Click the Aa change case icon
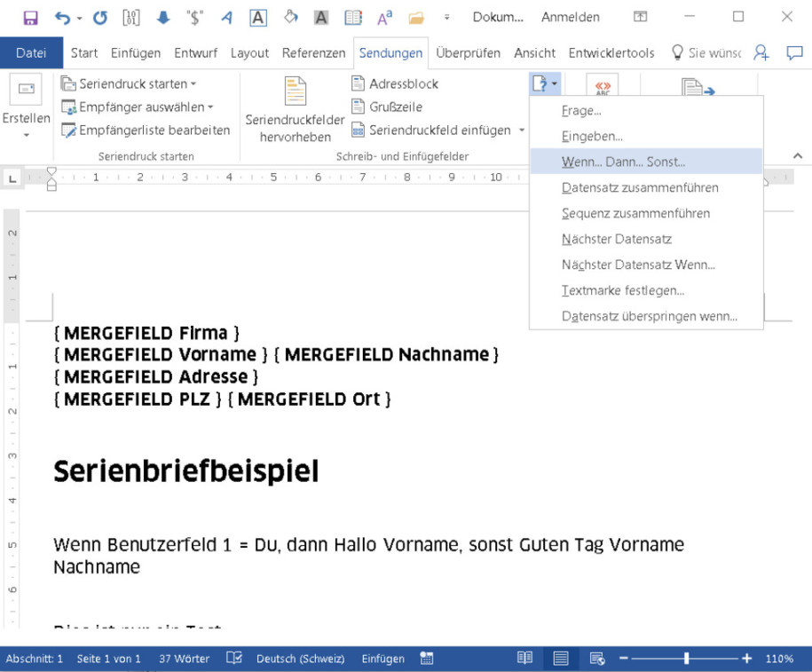This screenshot has width=812, height=672. (385, 18)
